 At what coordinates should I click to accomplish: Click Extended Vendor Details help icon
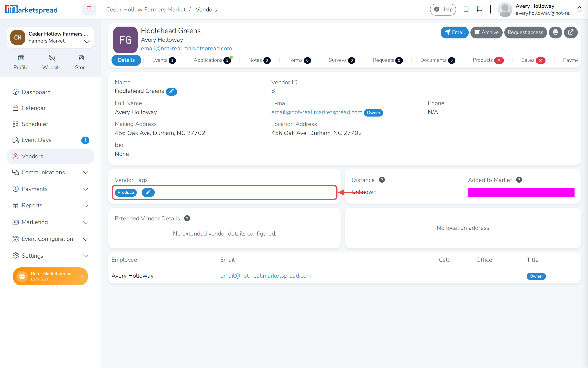point(187,218)
